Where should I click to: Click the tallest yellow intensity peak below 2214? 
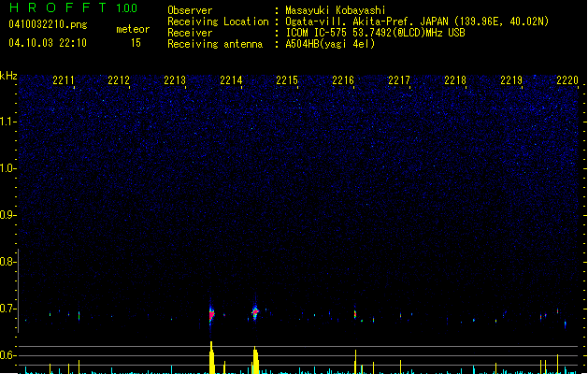(212, 357)
